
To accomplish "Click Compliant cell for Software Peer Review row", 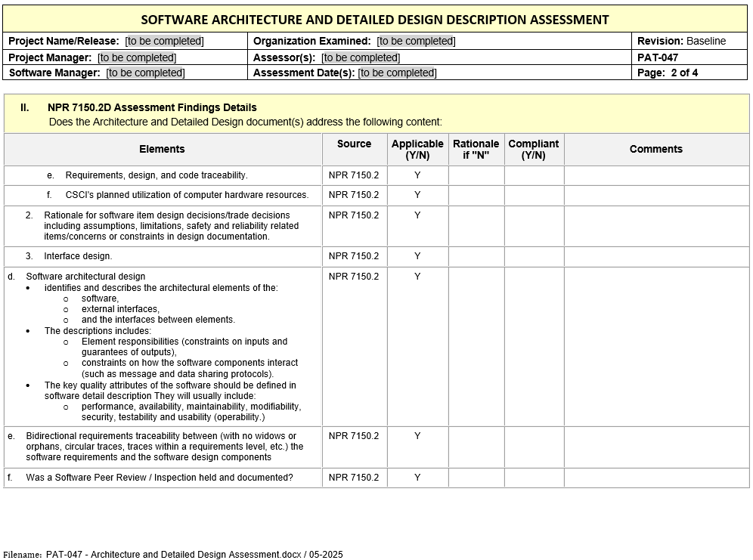I will coord(534,478).
